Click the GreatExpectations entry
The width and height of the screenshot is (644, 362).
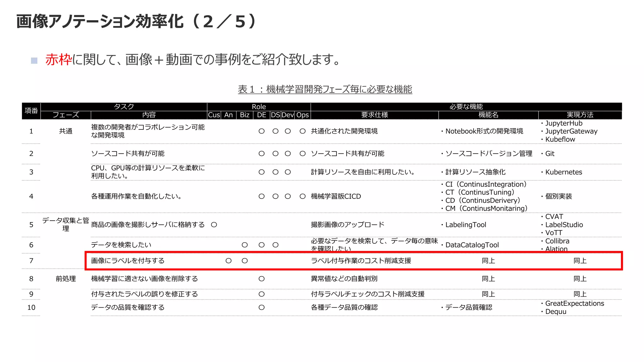coord(572,304)
